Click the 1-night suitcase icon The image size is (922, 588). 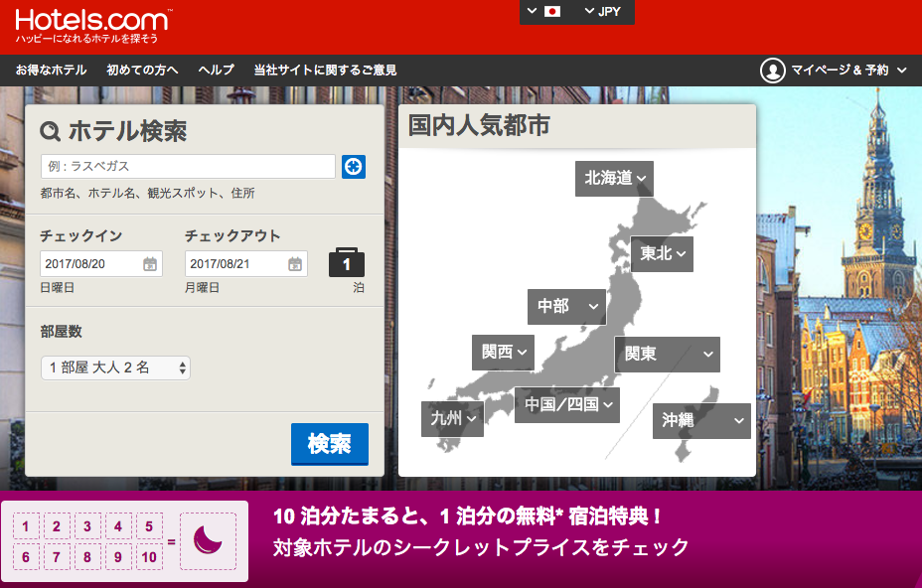pos(347,262)
